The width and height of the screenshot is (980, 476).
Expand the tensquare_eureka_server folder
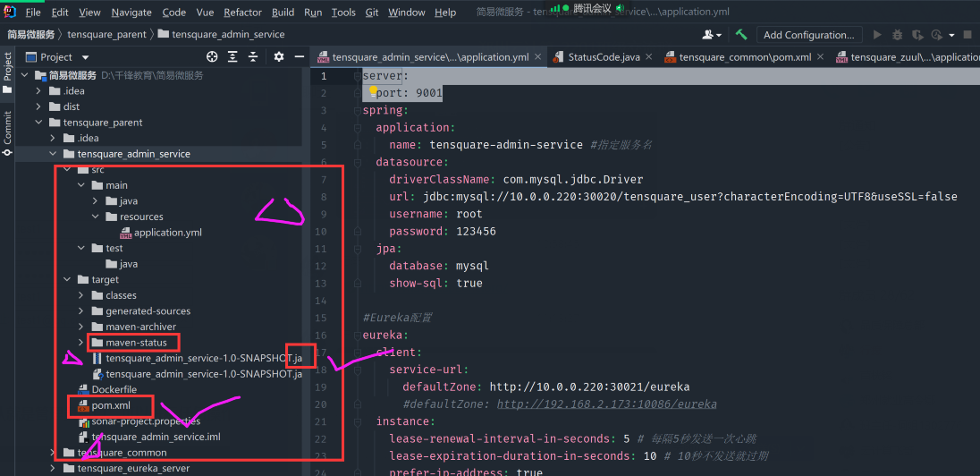click(x=53, y=468)
